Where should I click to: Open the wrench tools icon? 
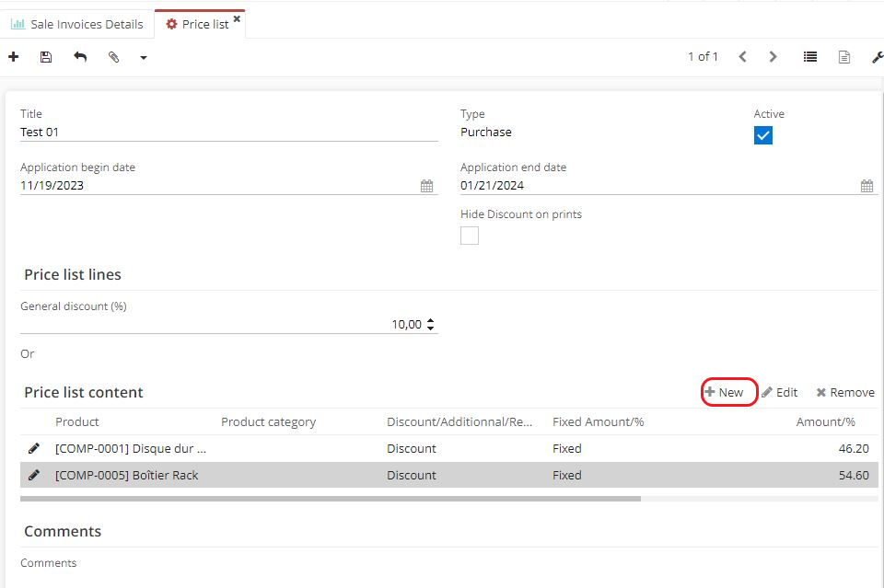(x=877, y=57)
